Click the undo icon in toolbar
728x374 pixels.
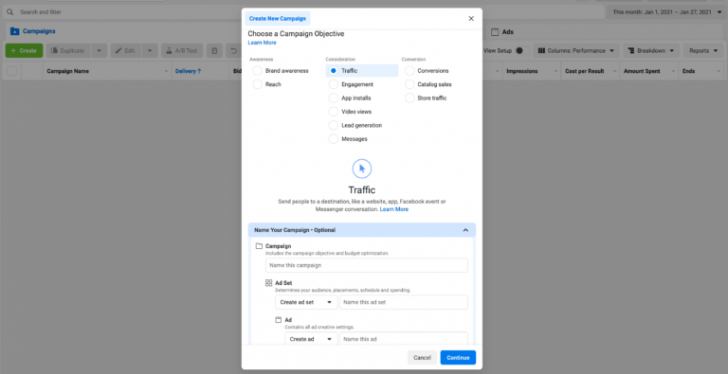point(234,51)
